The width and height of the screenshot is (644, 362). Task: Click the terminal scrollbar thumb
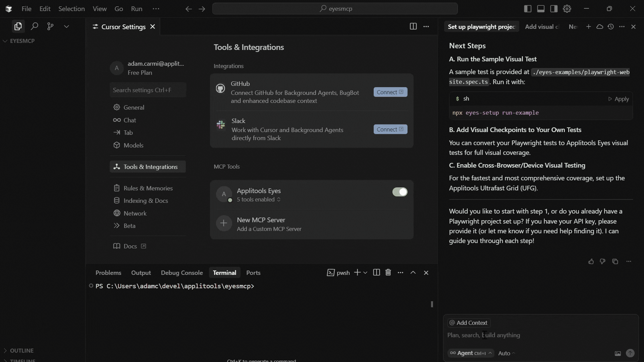coord(432,304)
